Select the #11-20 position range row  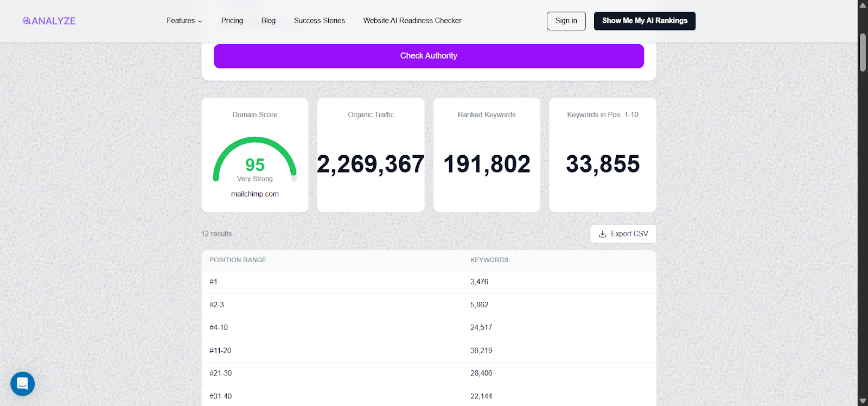429,351
